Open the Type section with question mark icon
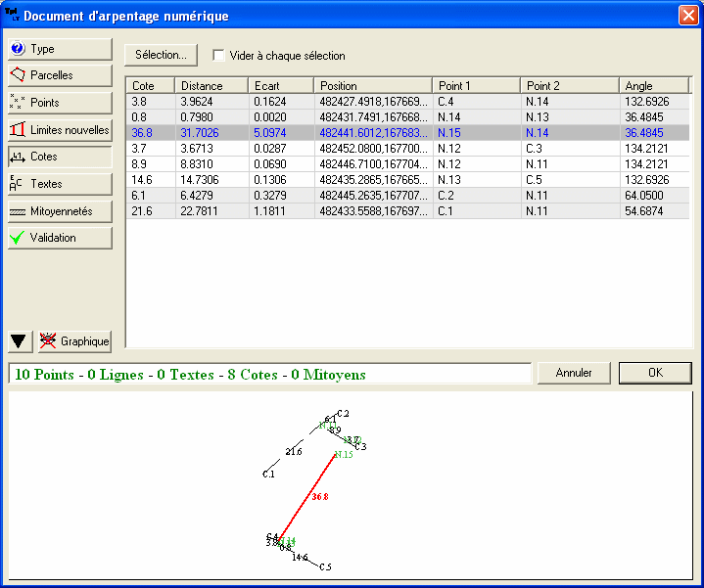704x588 pixels. (60, 49)
